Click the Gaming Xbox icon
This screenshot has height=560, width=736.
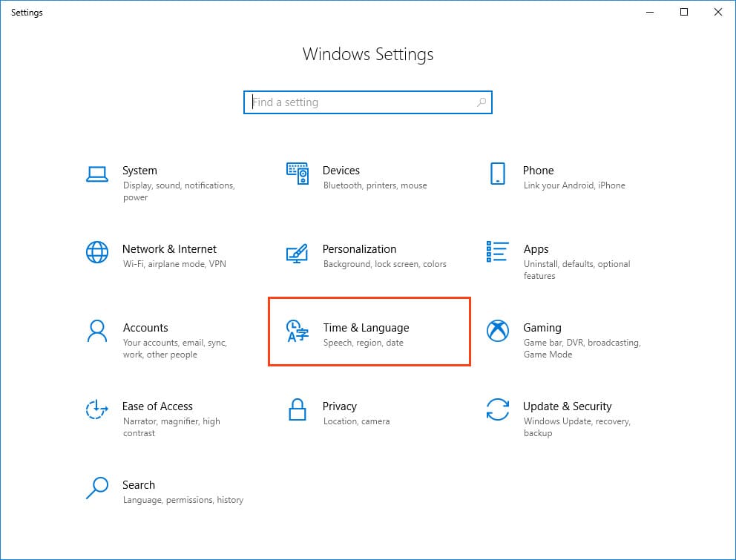coord(497,331)
